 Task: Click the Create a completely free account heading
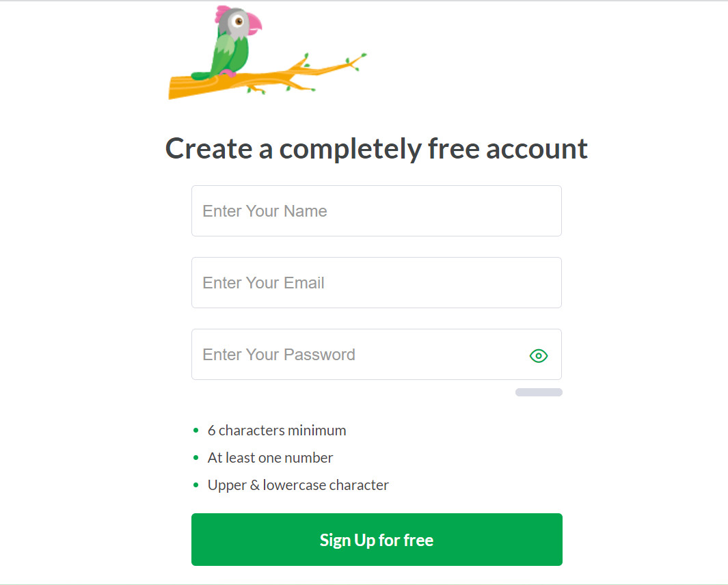coord(377,148)
